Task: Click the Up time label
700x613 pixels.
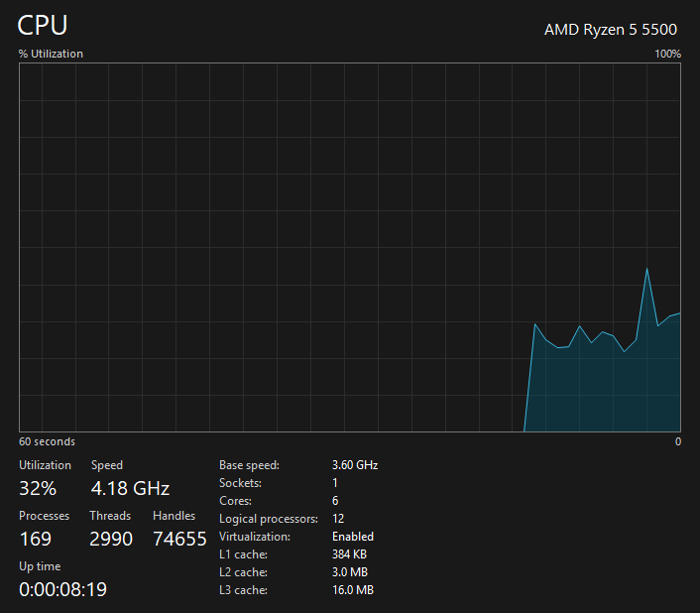Action: (x=40, y=566)
